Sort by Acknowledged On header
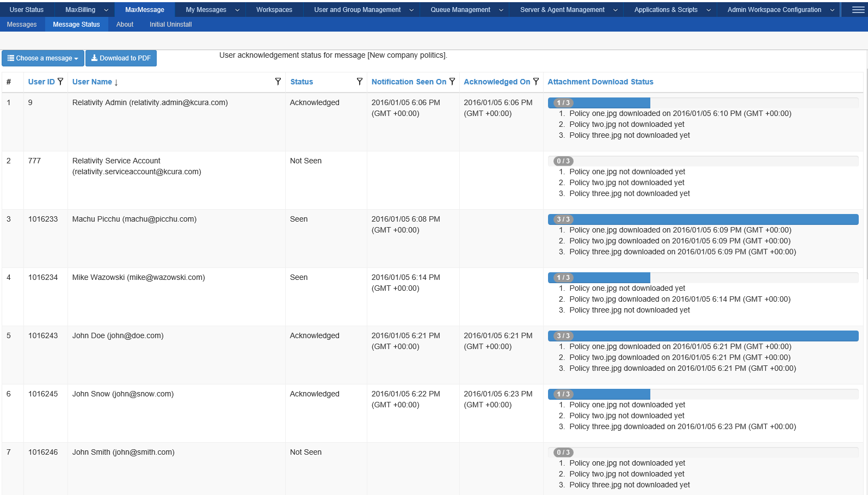The height and width of the screenshot is (495, 868). 497,82
